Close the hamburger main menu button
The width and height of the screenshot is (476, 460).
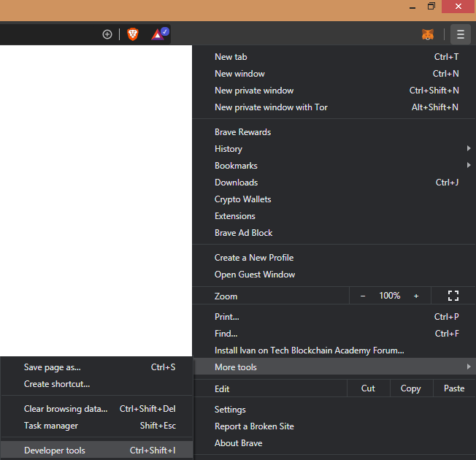click(x=461, y=34)
